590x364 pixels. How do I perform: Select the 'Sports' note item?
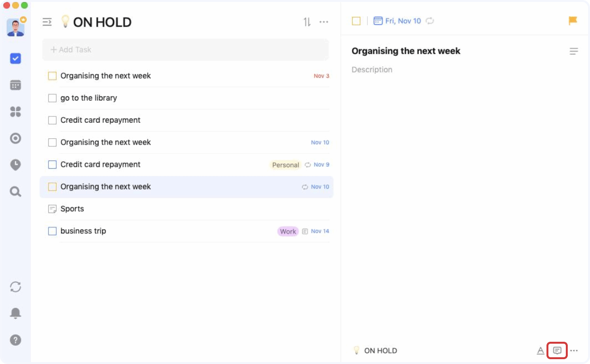coord(72,209)
